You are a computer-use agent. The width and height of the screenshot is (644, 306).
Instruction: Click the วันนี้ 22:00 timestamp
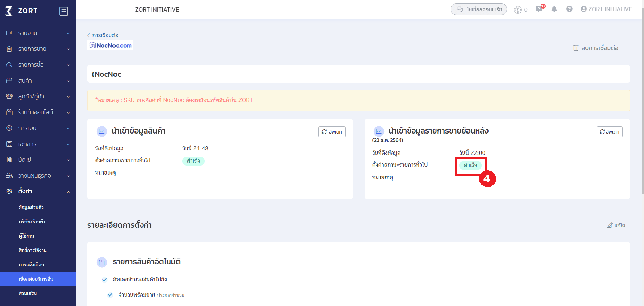pos(472,153)
